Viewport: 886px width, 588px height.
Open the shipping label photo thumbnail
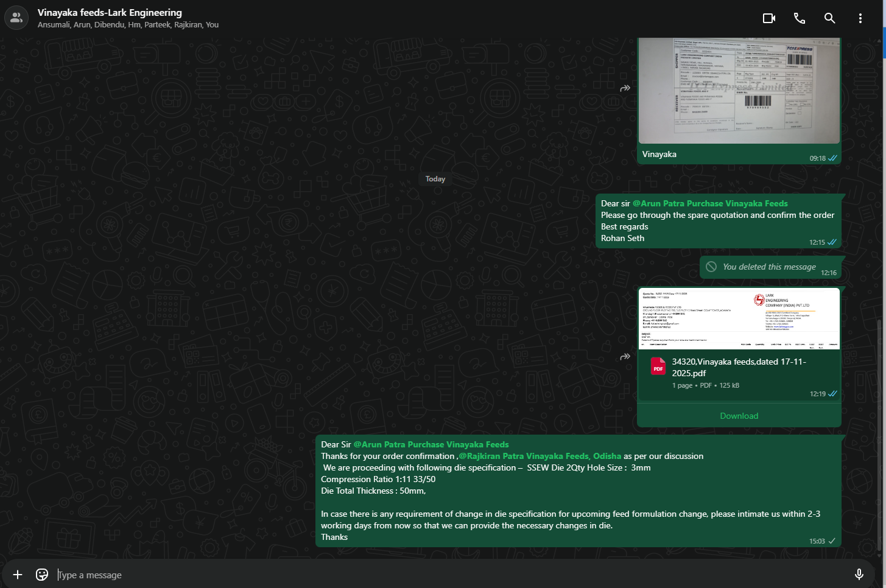coord(739,90)
